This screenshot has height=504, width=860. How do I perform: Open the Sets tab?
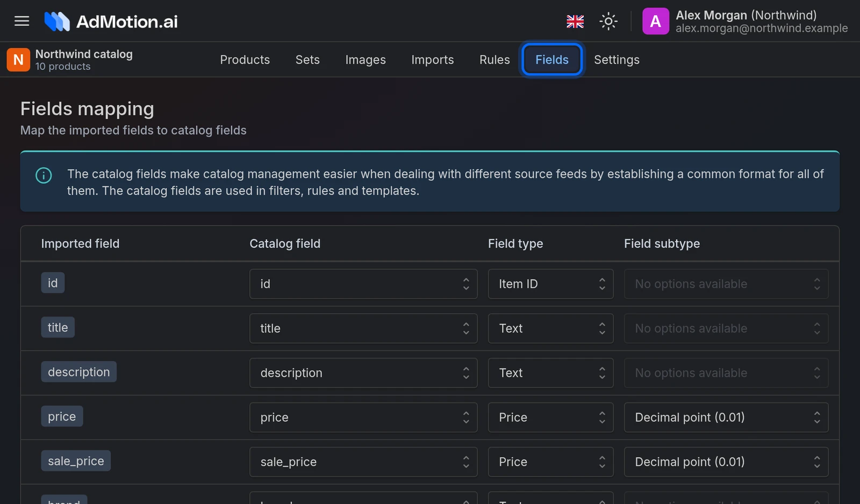click(x=307, y=60)
